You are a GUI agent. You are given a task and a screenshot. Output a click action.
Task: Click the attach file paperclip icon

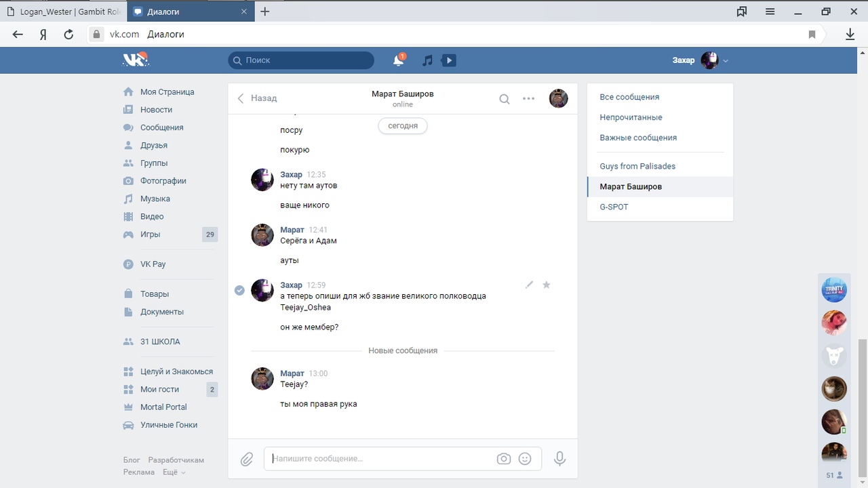coord(247,459)
